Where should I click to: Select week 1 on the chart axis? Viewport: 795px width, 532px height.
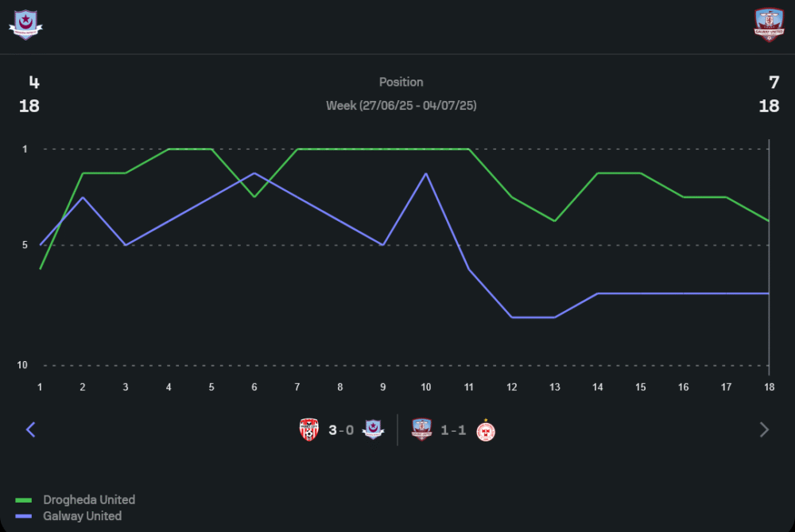[40, 386]
